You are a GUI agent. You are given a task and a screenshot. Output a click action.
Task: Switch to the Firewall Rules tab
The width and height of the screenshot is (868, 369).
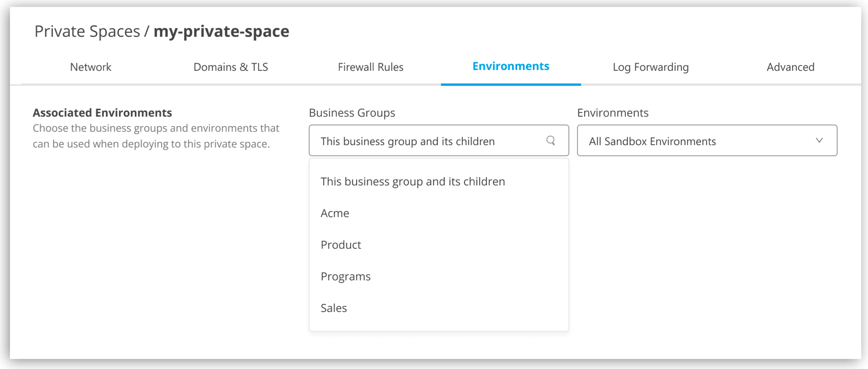[x=371, y=67]
